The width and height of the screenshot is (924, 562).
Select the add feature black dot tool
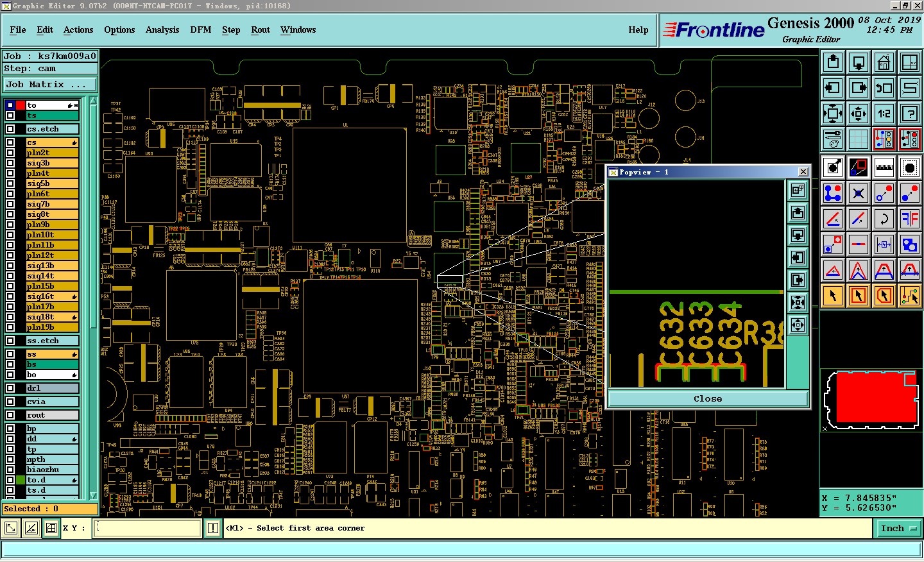pyautogui.click(x=910, y=167)
